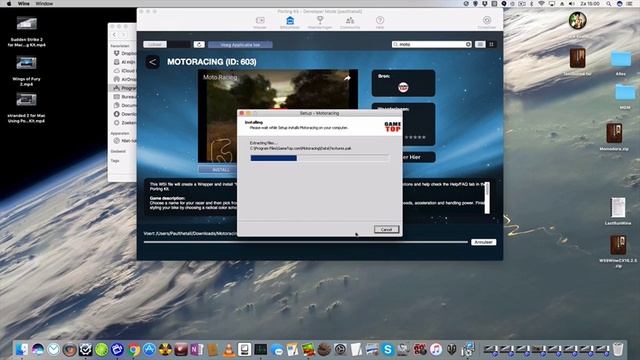
Task: Select the WS9WineCX16 archive on the desktop
Action: coord(618,251)
